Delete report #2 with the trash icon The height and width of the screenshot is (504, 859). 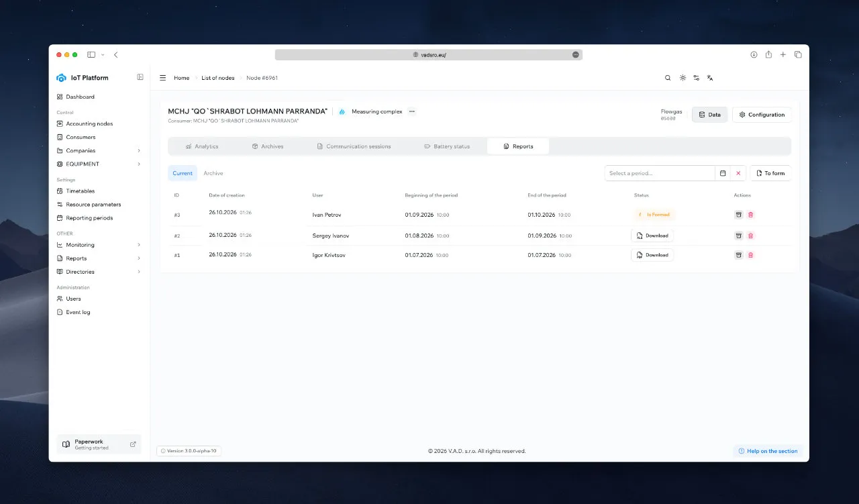pos(751,235)
